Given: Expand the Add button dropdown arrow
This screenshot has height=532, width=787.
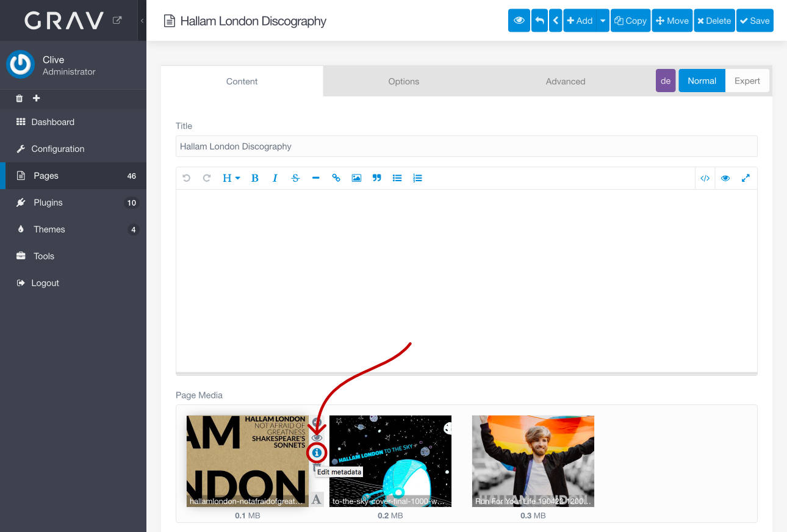Looking at the screenshot, I should point(603,21).
